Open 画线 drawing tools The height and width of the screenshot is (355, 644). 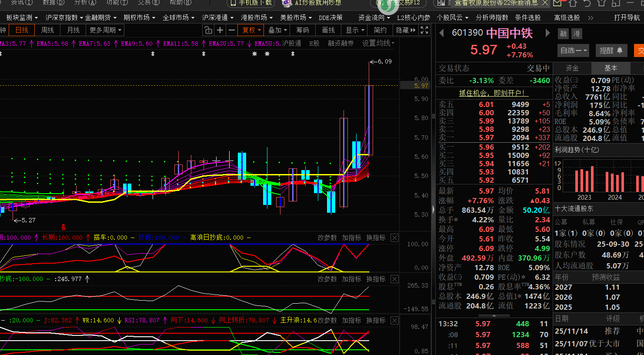pyautogui.click(x=328, y=30)
